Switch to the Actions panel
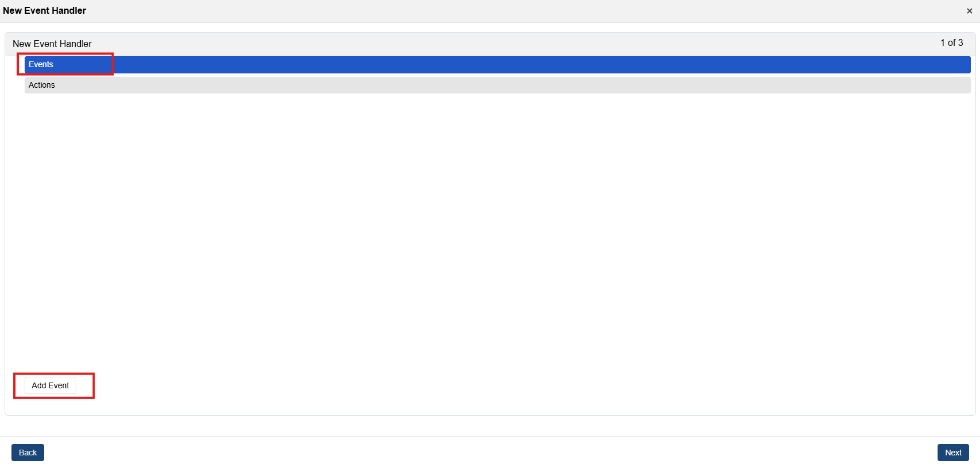 [42, 85]
